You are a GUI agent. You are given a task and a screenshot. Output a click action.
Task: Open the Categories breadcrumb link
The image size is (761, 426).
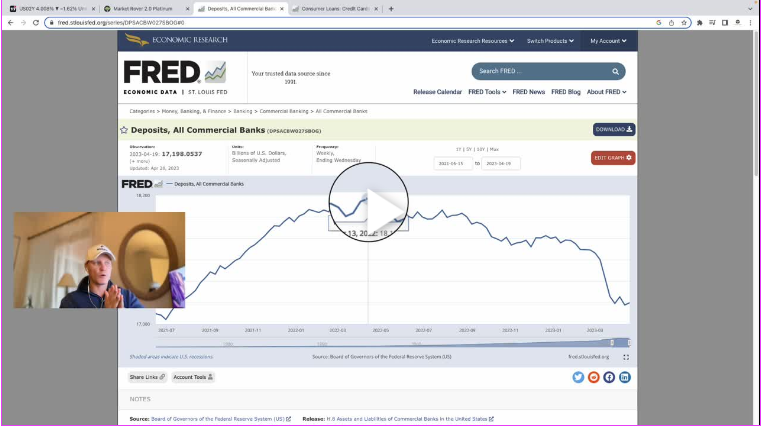point(142,111)
